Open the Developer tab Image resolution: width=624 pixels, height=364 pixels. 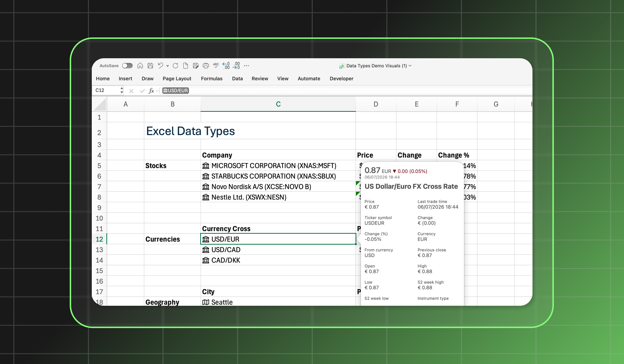click(x=341, y=79)
